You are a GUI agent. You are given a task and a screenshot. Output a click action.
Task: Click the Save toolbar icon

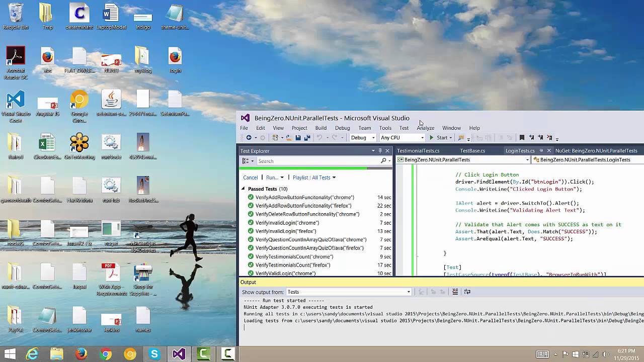click(x=298, y=138)
